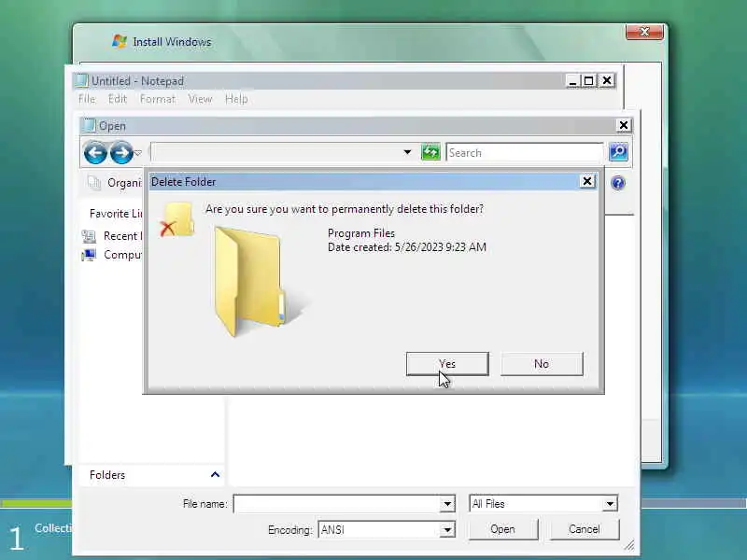Go back in the Open dialog

pos(95,152)
